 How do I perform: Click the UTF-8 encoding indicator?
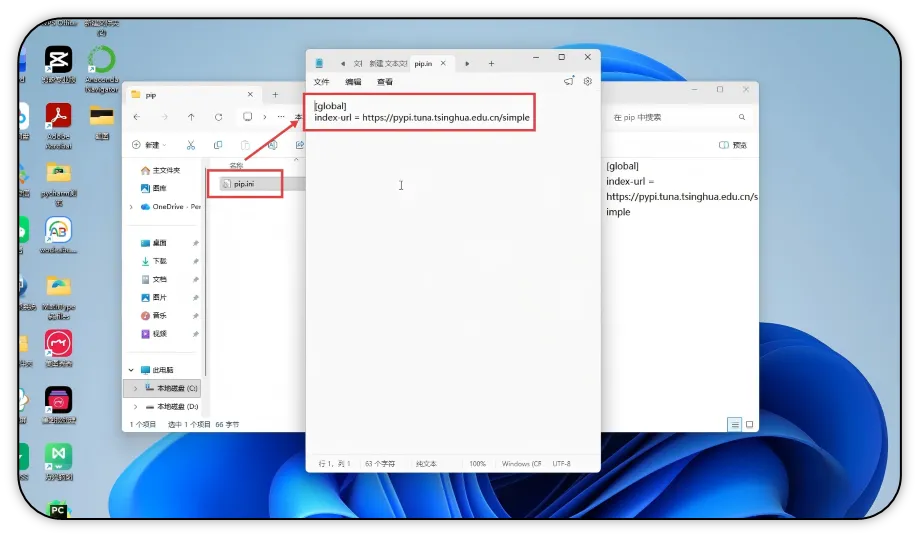point(561,464)
